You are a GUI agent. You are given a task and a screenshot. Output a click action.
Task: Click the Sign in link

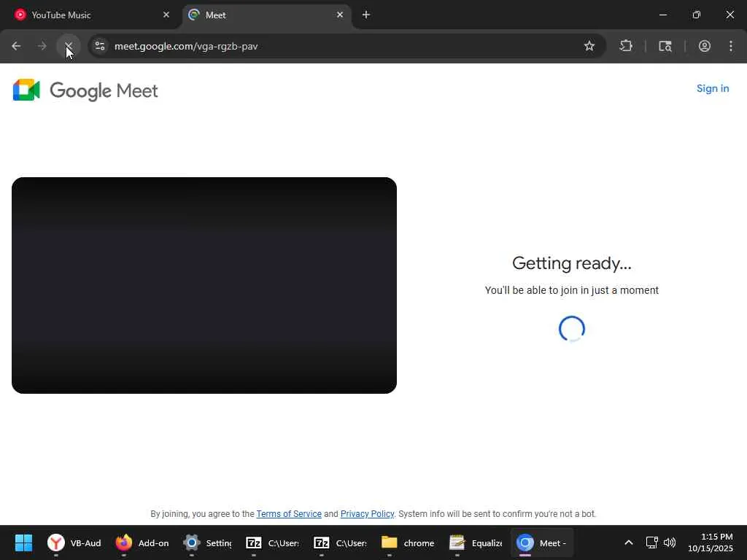713,88
